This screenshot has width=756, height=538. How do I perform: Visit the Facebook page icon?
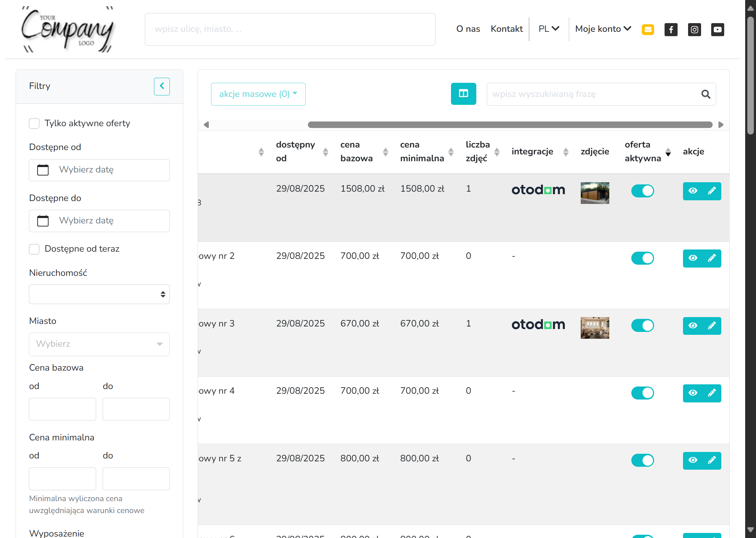tap(671, 29)
